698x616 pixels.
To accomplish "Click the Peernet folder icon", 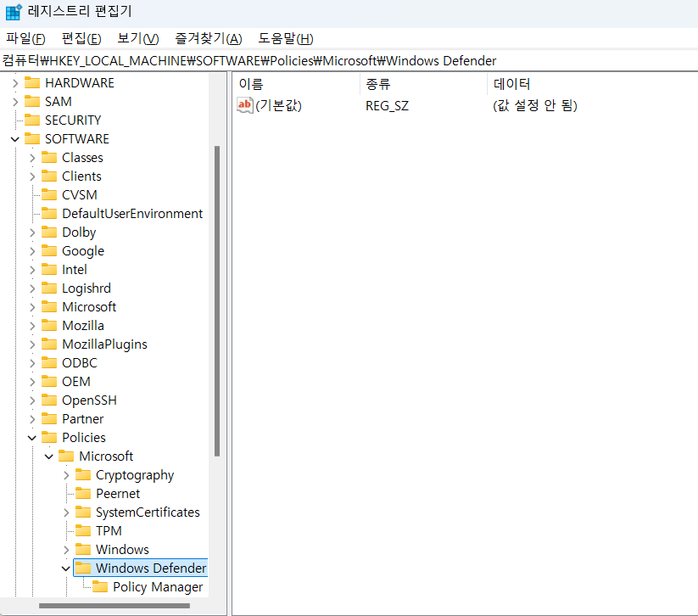I will (x=83, y=494).
